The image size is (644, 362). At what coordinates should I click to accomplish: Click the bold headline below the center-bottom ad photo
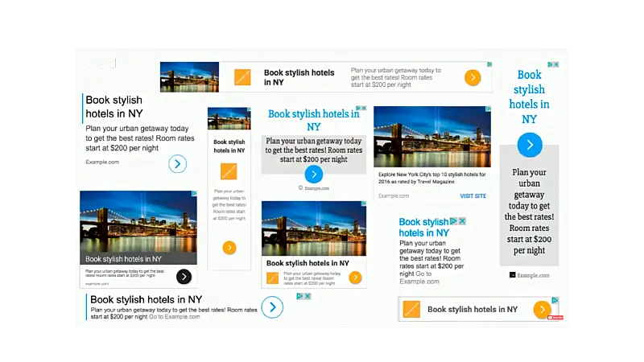pyautogui.click(x=308, y=263)
